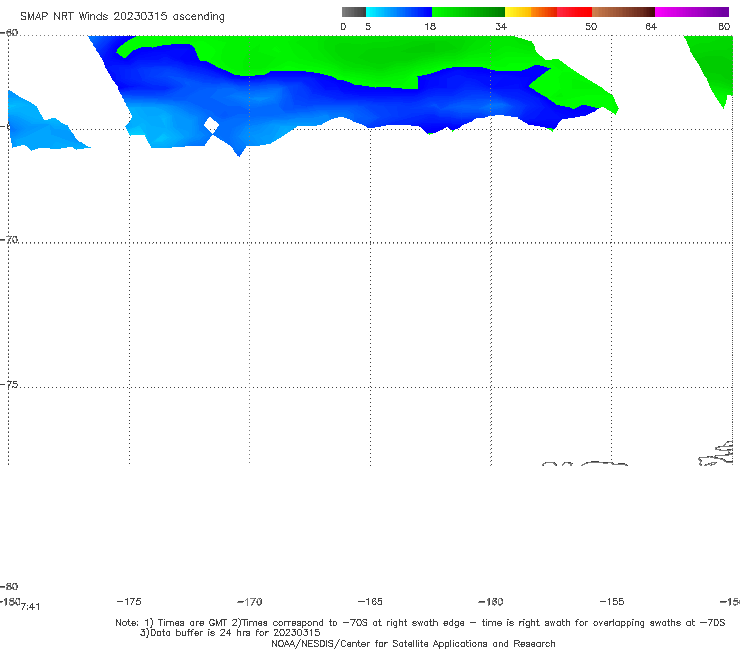Click the title 'SMAP NRT Winds 20230315 ascending'

click(x=122, y=16)
